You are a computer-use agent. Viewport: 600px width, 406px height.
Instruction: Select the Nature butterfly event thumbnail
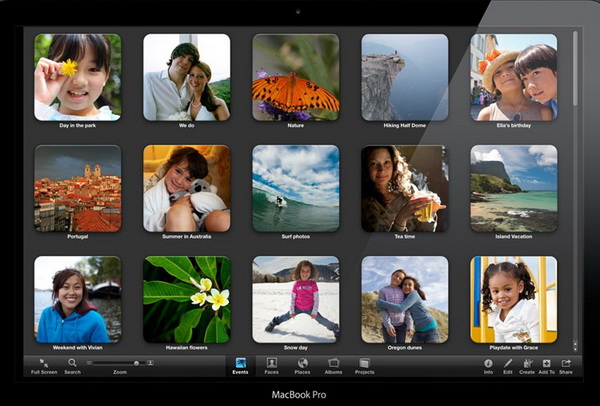pyautogui.click(x=295, y=76)
